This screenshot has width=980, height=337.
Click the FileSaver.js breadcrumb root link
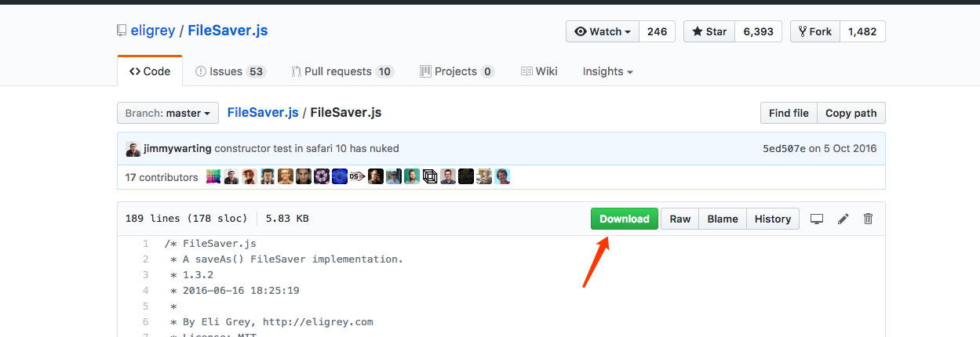click(263, 112)
